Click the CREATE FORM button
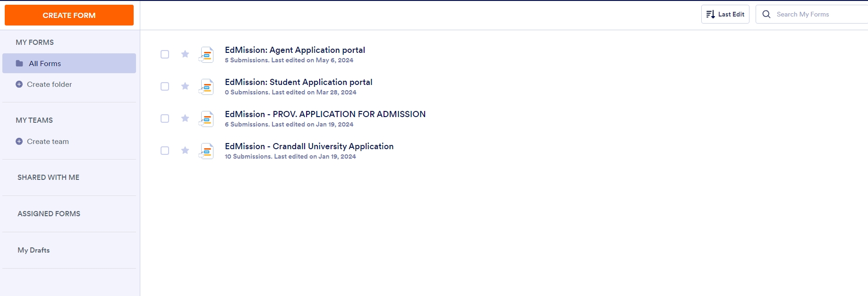868x296 pixels. [x=69, y=15]
